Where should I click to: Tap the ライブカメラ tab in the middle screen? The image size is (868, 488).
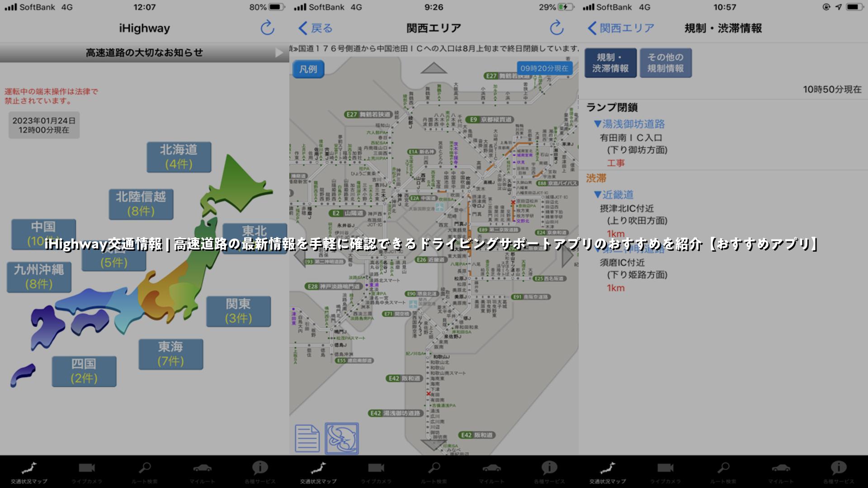[x=376, y=472]
